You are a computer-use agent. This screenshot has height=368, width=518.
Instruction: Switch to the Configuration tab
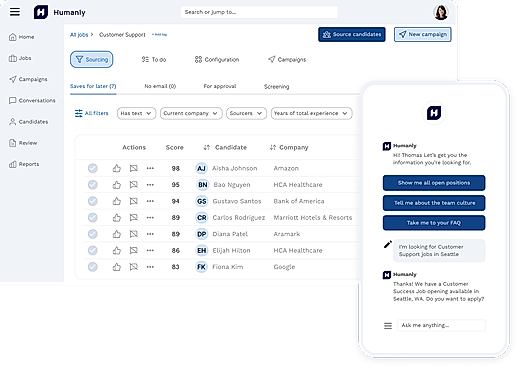point(217,59)
